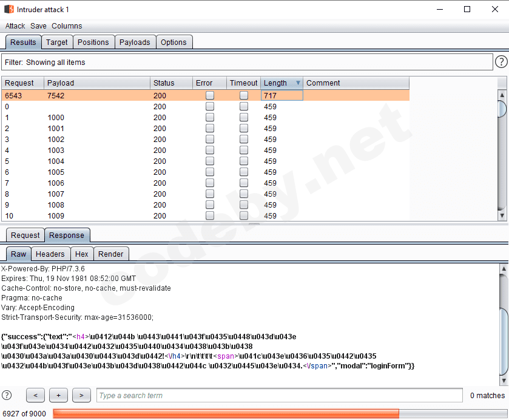
Task: Click the next match '>' button
Action: pos(81,395)
